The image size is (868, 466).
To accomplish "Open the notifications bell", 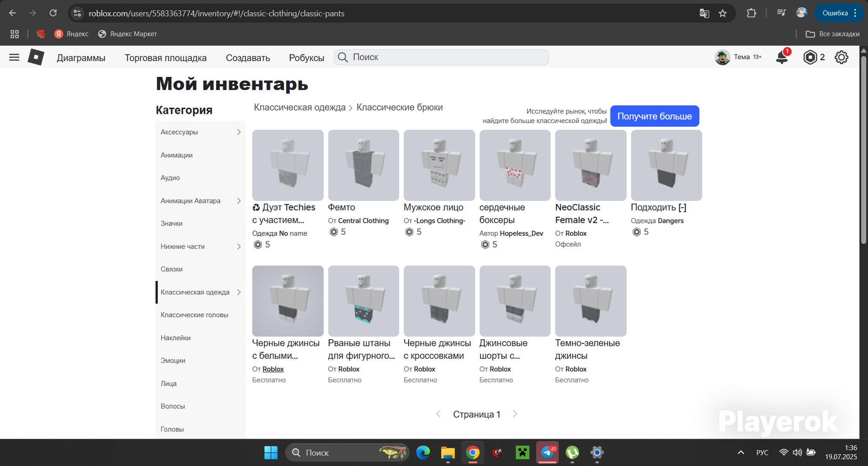I will coord(782,57).
